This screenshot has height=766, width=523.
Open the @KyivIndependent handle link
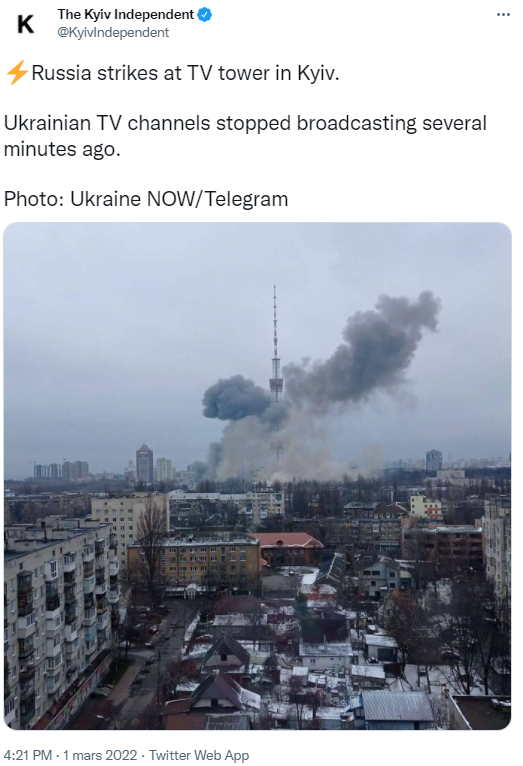113,32
